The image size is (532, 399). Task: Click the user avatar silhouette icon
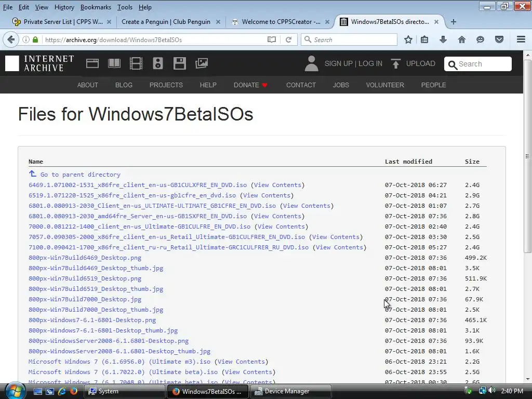(x=312, y=63)
